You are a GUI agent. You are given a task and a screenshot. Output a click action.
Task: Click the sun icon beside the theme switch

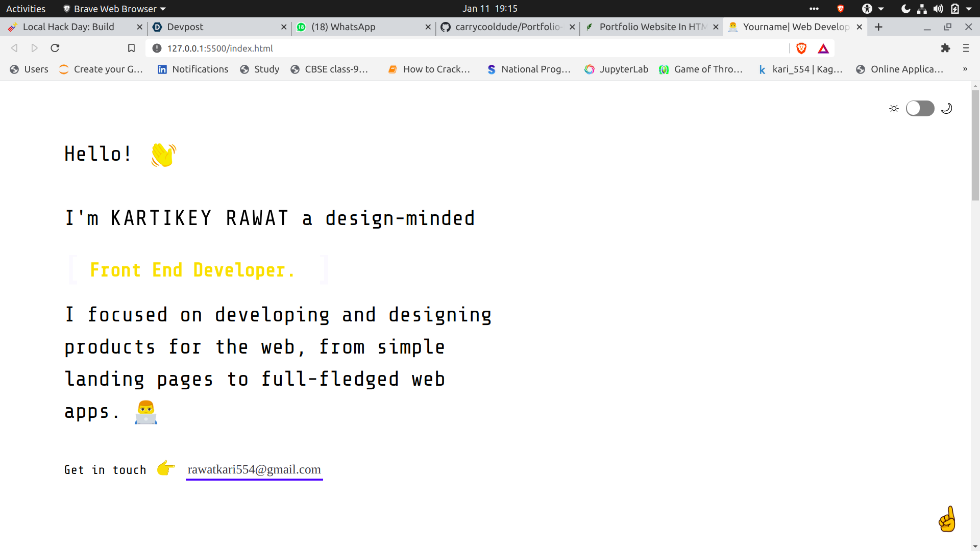tap(894, 108)
